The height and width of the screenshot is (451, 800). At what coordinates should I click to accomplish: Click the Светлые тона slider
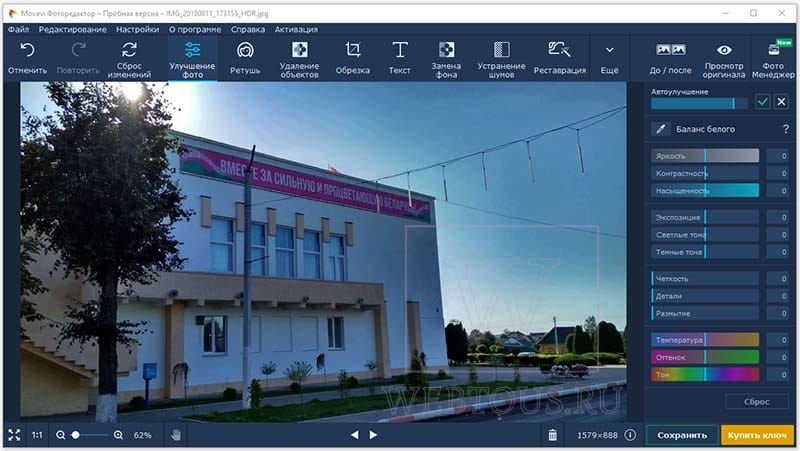(705, 235)
